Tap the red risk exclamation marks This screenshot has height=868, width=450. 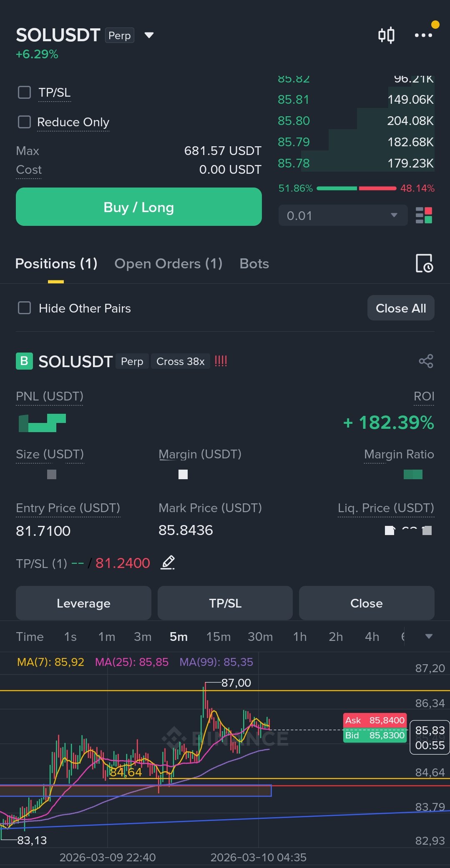(x=221, y=361)
